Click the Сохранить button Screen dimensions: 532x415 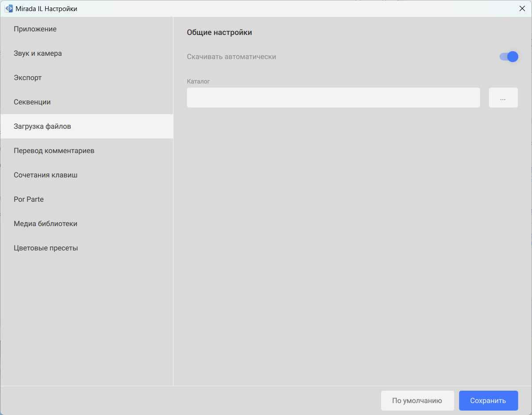488,400
